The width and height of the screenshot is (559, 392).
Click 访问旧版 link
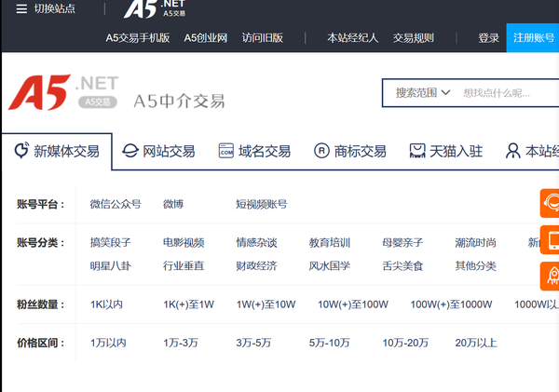coord(263,38)
